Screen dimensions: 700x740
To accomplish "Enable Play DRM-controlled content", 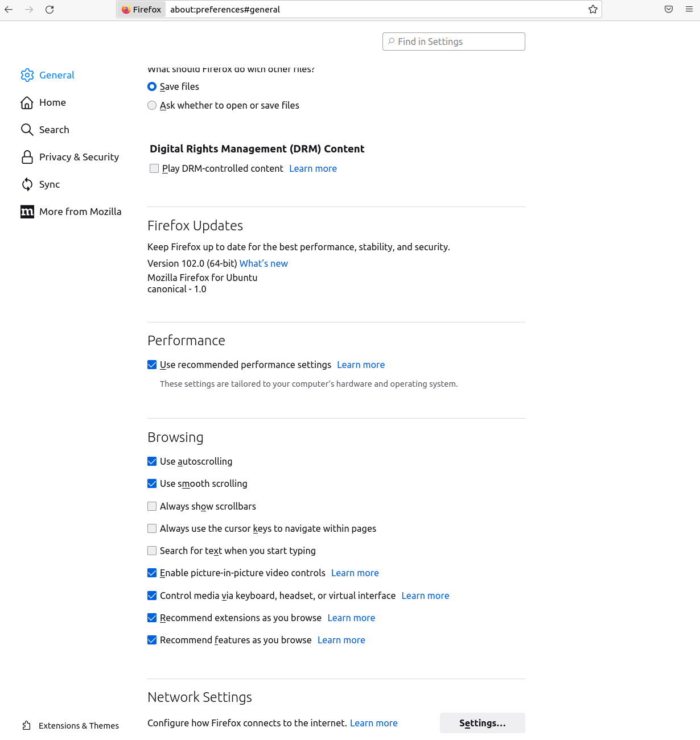I will click(x=154, y=168).
